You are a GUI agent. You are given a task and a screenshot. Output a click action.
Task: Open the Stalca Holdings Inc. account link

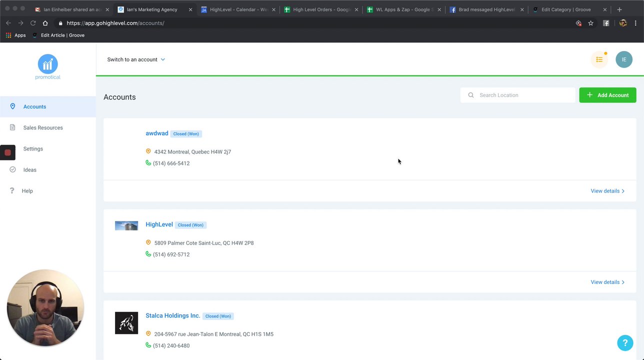click(x=173, y=315)
